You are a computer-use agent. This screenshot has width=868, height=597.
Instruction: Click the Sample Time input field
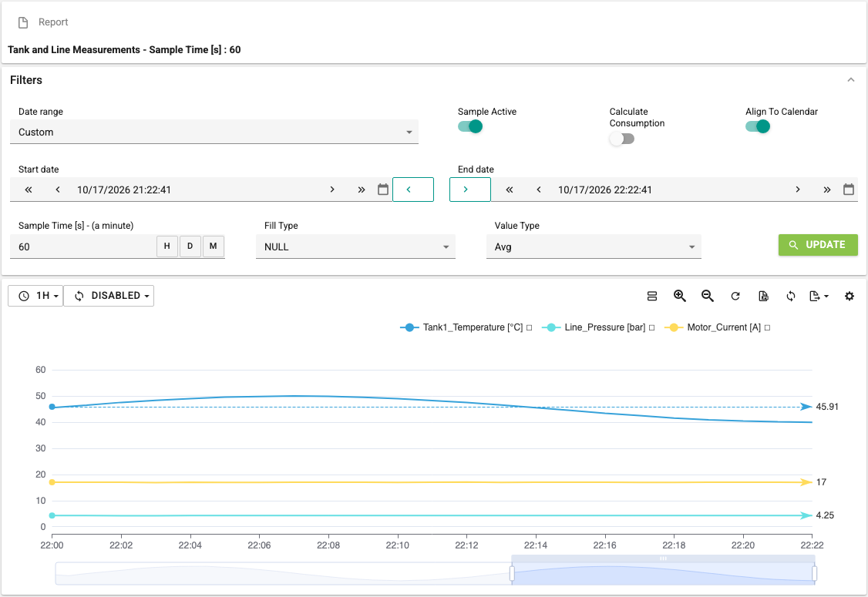[x=83, y=247]
